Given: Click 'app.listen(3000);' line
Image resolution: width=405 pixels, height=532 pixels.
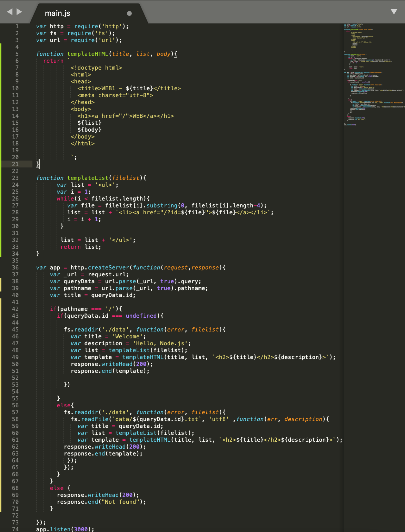Looking at the screenshot, I should point(65,529).
